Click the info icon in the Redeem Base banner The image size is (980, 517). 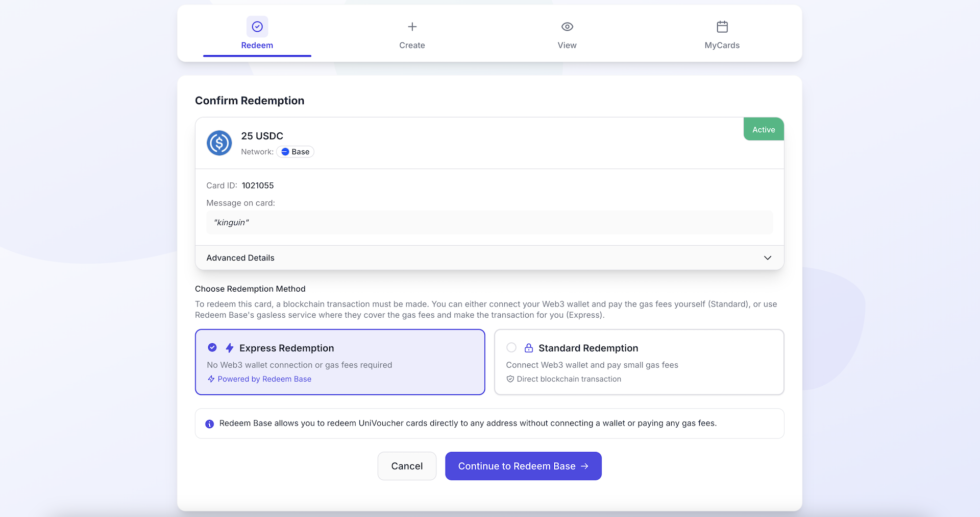(209, 424)
